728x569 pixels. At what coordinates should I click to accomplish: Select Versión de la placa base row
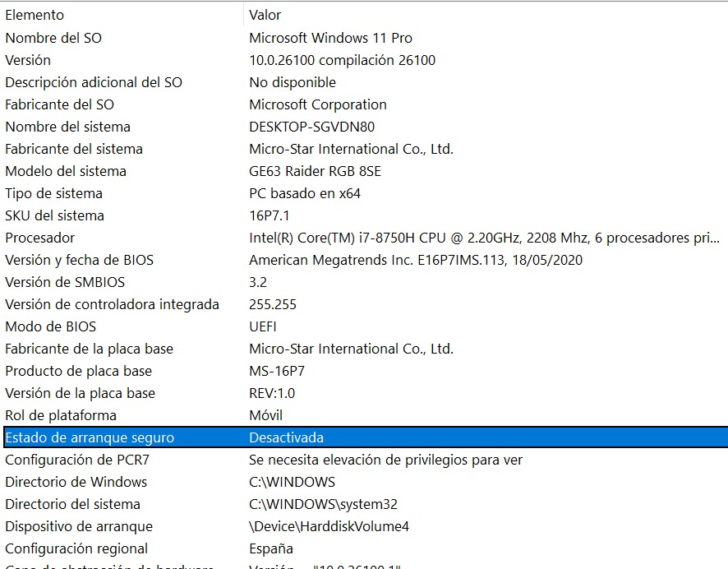tap(80, 394)
